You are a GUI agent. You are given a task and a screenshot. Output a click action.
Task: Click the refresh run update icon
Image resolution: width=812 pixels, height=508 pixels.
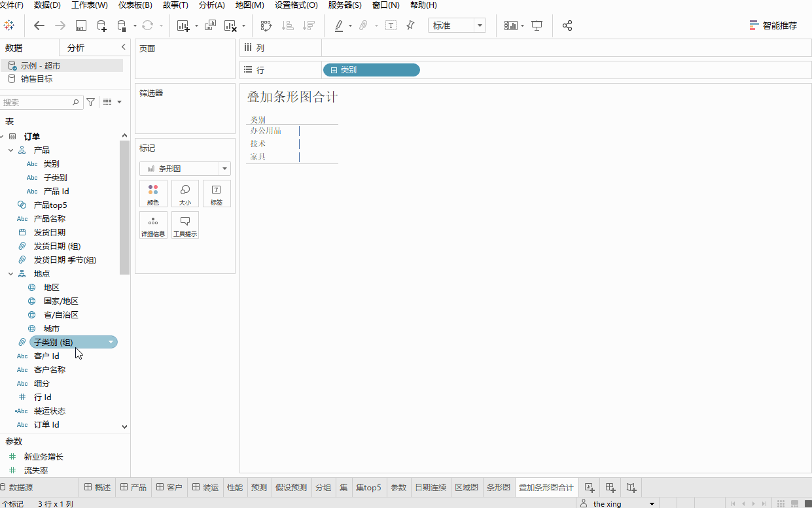coord(147,25)
